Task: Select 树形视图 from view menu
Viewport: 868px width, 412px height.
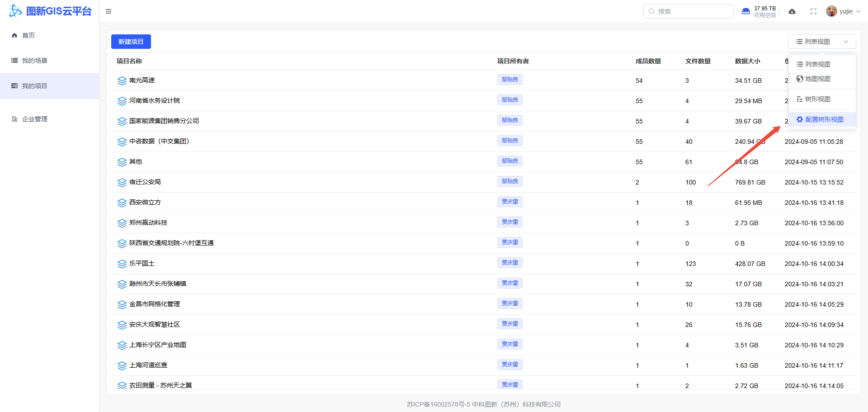Action: pos(817,99)
